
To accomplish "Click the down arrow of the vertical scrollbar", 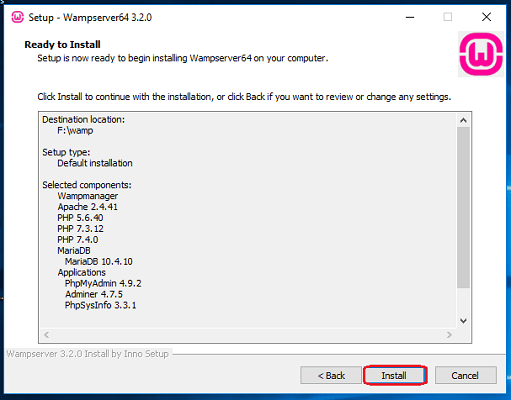I will [463, 321].
